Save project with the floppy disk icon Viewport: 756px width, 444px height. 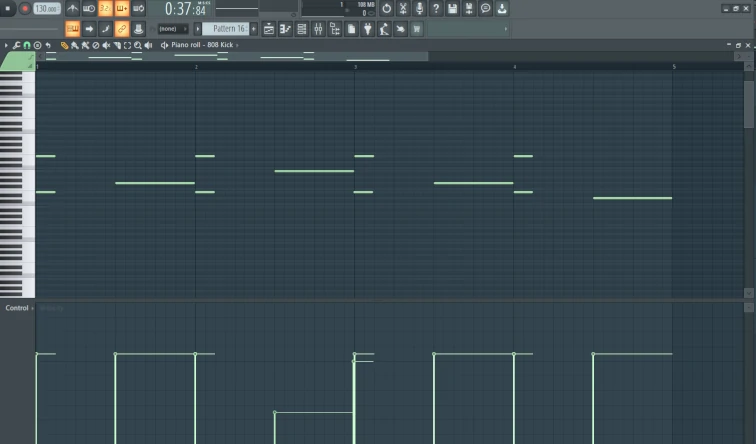click(x=452, y=8)
